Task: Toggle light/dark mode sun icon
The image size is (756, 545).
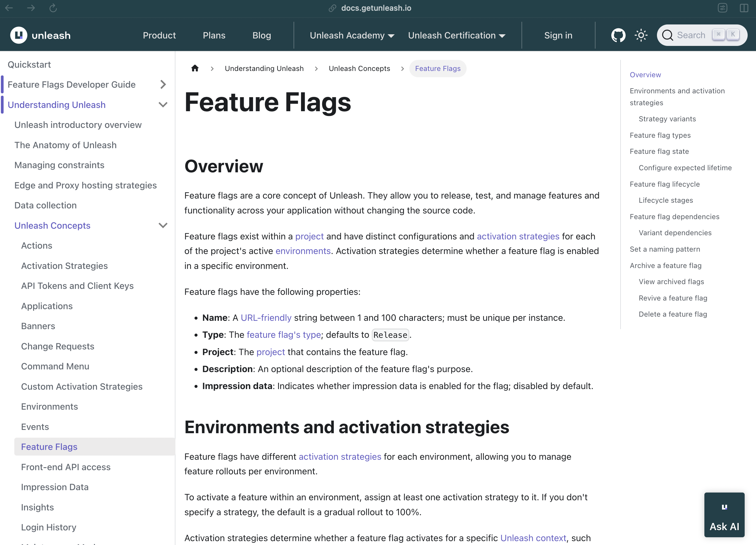Action: point(641,35)
